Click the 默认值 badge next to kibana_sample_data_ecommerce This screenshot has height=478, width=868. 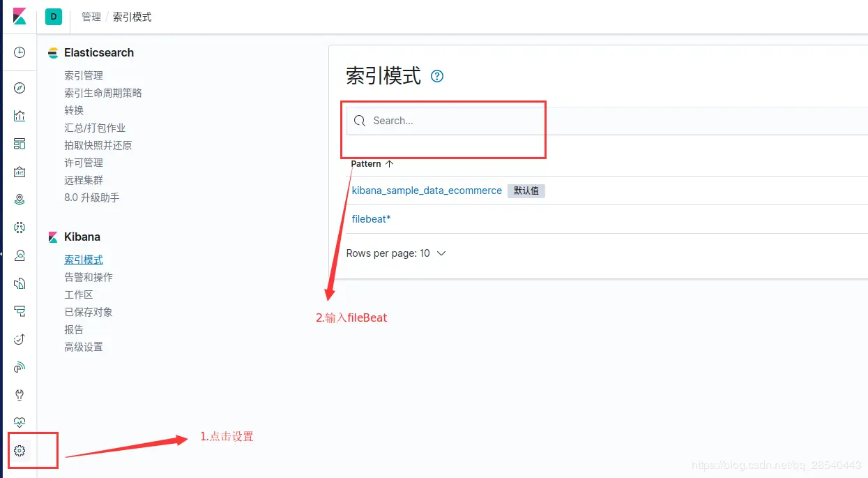pyautogui.click(x=526, y=191)
